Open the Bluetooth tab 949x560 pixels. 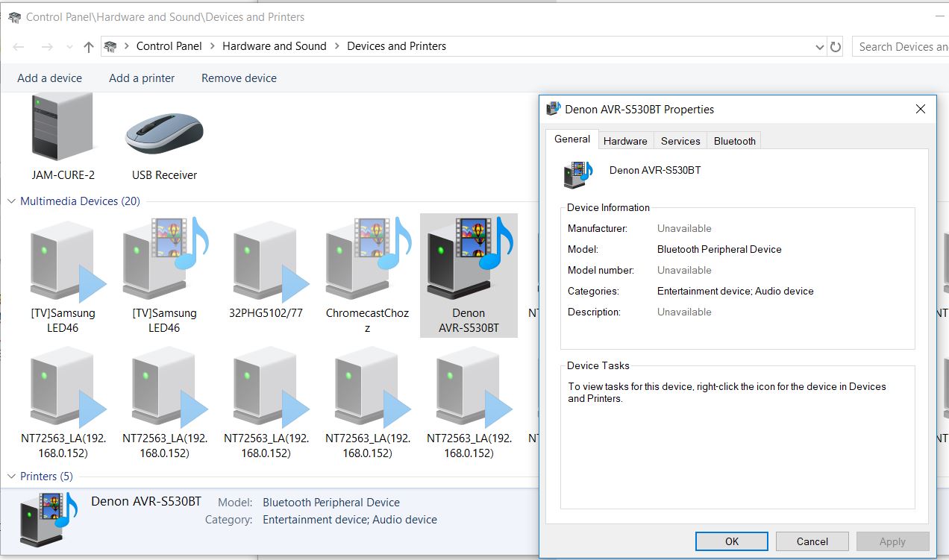735,141
